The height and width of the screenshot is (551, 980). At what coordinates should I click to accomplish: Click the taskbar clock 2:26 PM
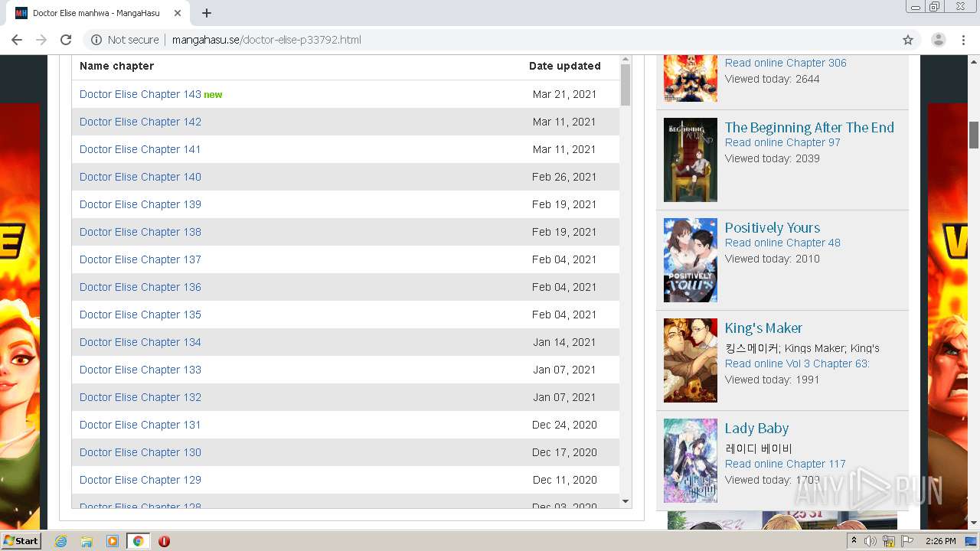[940, 541]
